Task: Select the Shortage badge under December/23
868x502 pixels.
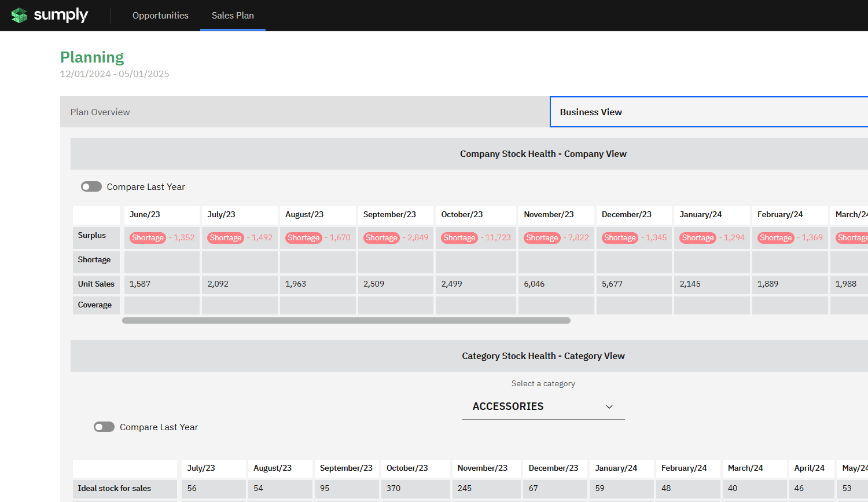Action: [x=620, y=238]
